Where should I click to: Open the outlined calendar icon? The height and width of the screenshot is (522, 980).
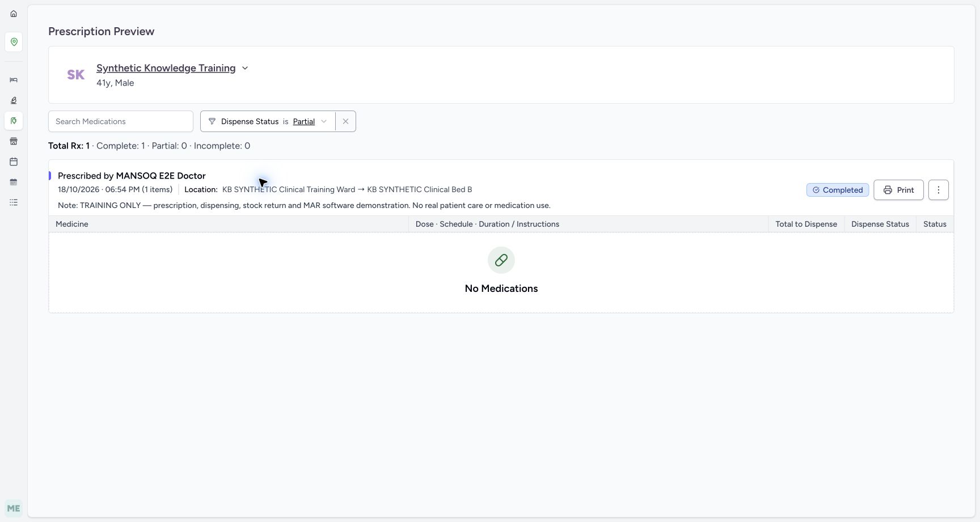pyautogui.click(x=14, y=162)
